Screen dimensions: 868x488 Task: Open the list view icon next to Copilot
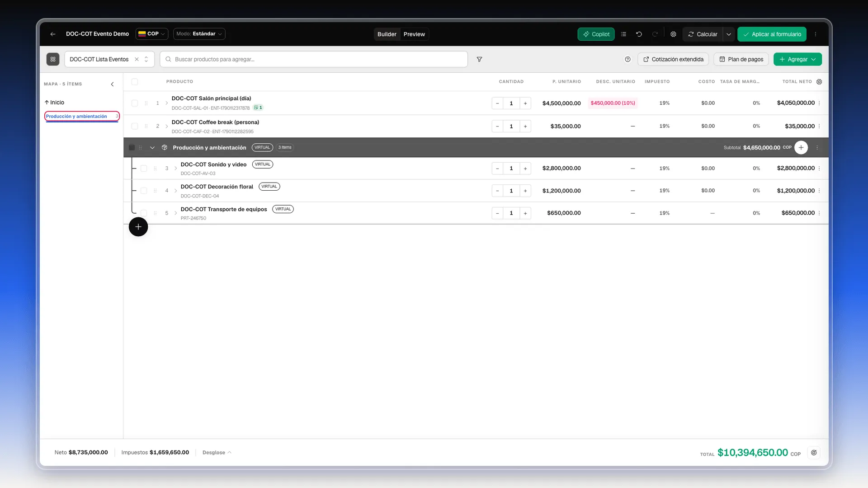click(x=623, y=34)
